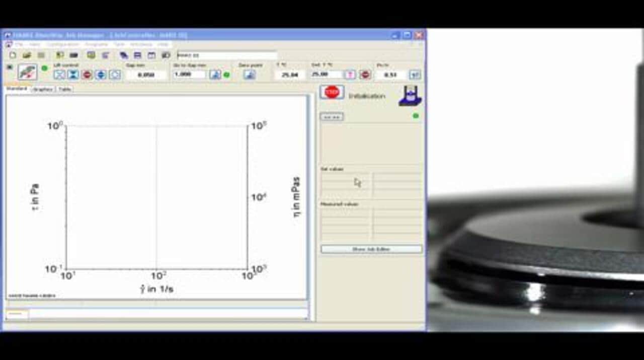The image size is (644, 360).
Task: Click the blue up-down arrows lift icon
Action: tap(101, 75)
